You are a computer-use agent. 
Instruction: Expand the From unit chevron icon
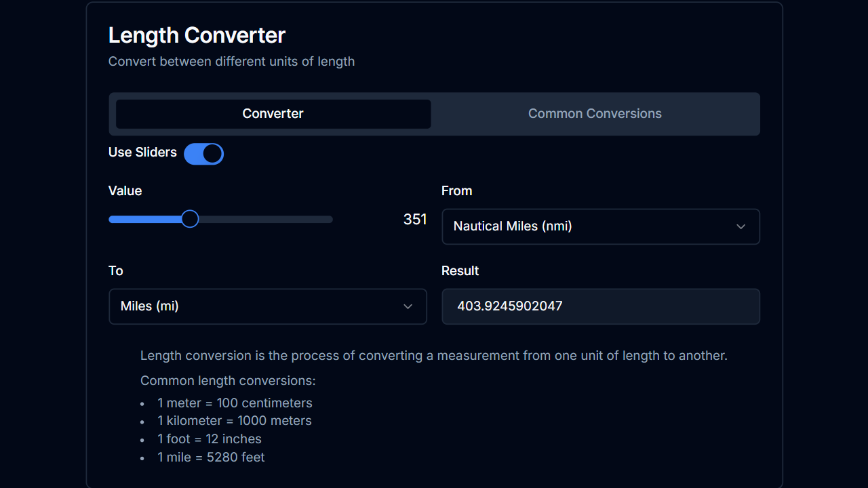click(741, 226)
